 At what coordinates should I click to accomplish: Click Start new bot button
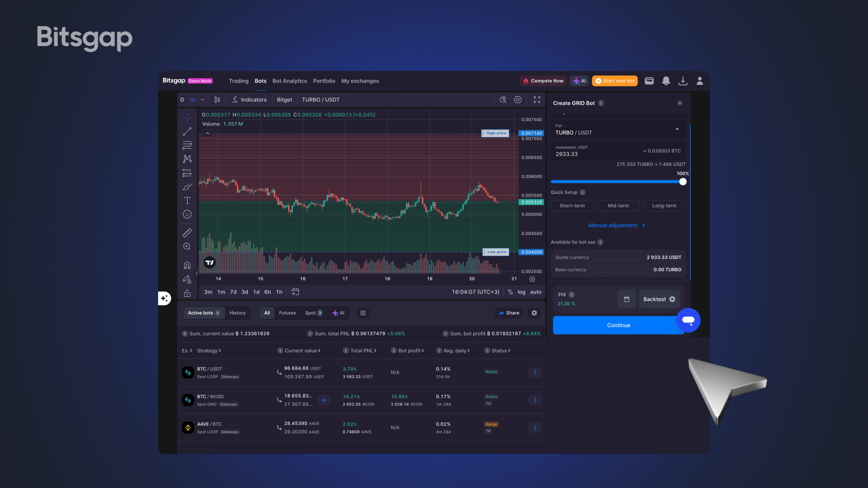615,81
